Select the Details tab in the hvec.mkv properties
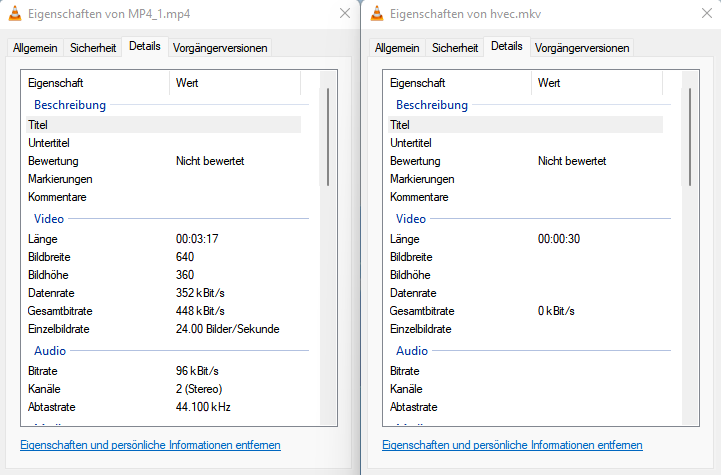The height and width of the screenshot is (475, 721). coord(507,46)
